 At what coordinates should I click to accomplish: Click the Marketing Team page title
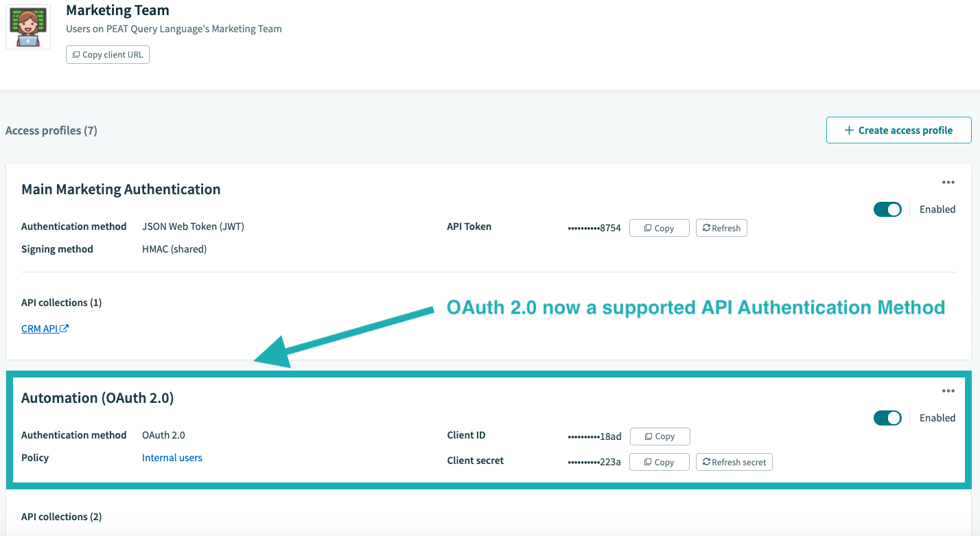point(117,10)
